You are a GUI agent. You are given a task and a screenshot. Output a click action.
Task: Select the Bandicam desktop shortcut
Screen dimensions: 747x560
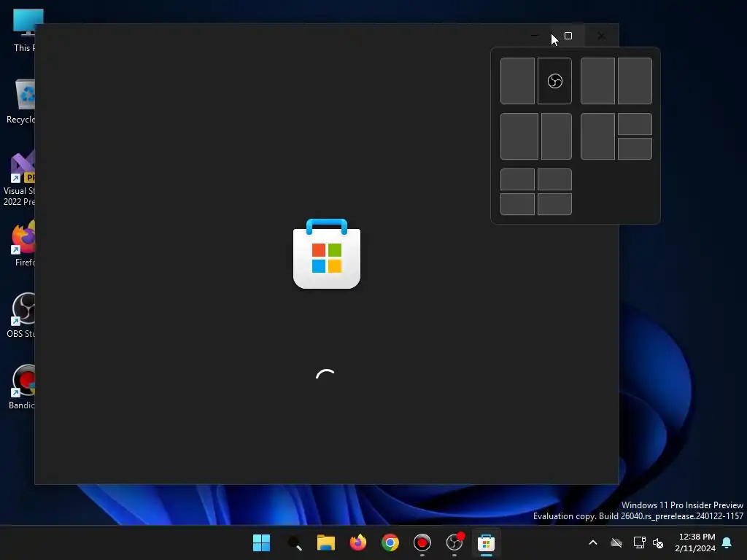(22, 386)
